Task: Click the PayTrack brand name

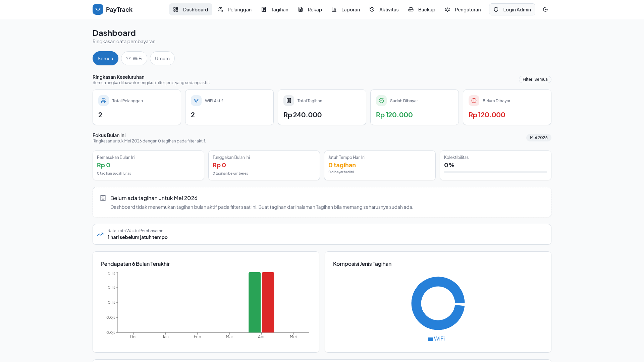Action: (119, 9)
